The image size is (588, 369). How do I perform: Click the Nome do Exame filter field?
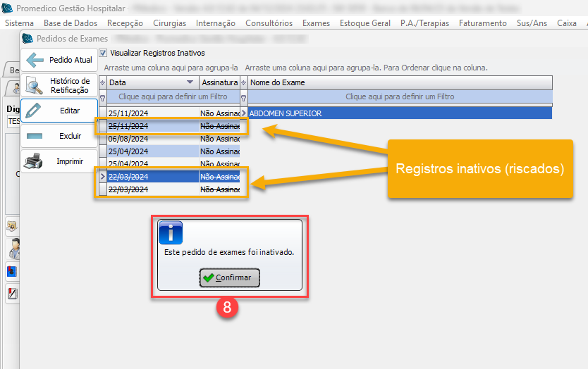(x=399, y=97)
